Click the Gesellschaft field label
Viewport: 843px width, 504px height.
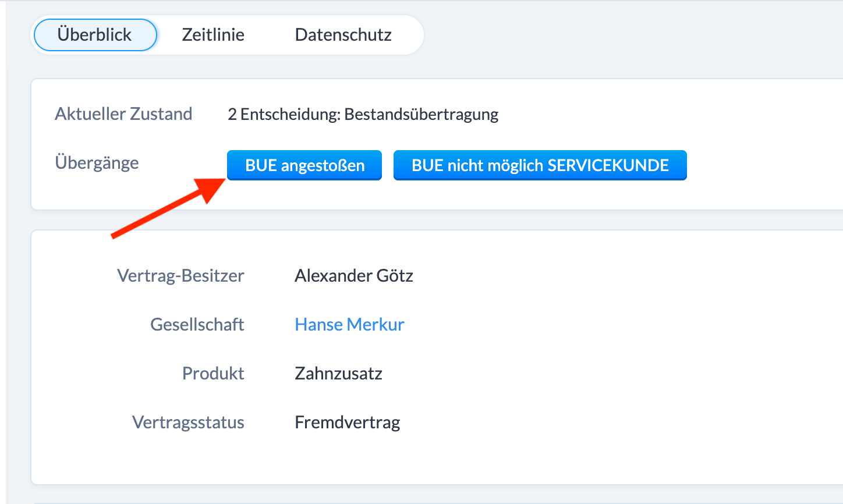click(197, 324)
